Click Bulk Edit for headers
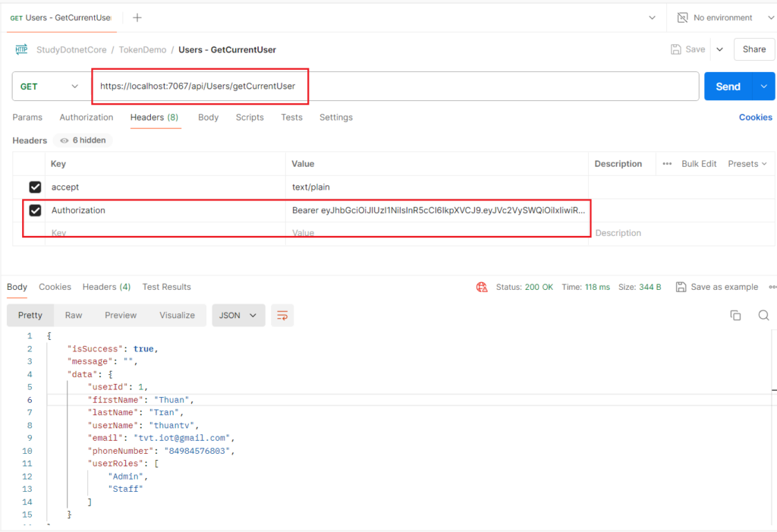Image resolution: width=777 pixels, height=532 pixels. [699, 164]
